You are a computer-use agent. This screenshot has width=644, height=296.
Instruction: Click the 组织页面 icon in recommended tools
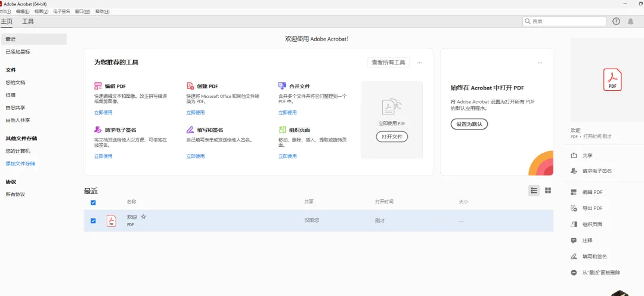click(x=282, y=129)
